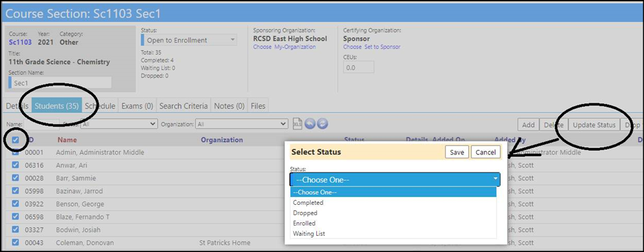Select Enrolled from the status list
644x252 pixels.
coord(393,224)
